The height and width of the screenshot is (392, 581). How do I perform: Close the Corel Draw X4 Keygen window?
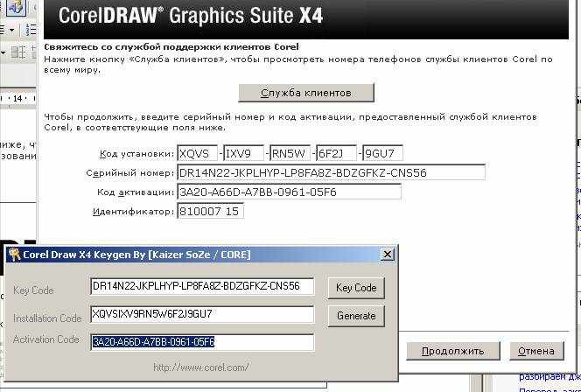[x=388, y=255]
